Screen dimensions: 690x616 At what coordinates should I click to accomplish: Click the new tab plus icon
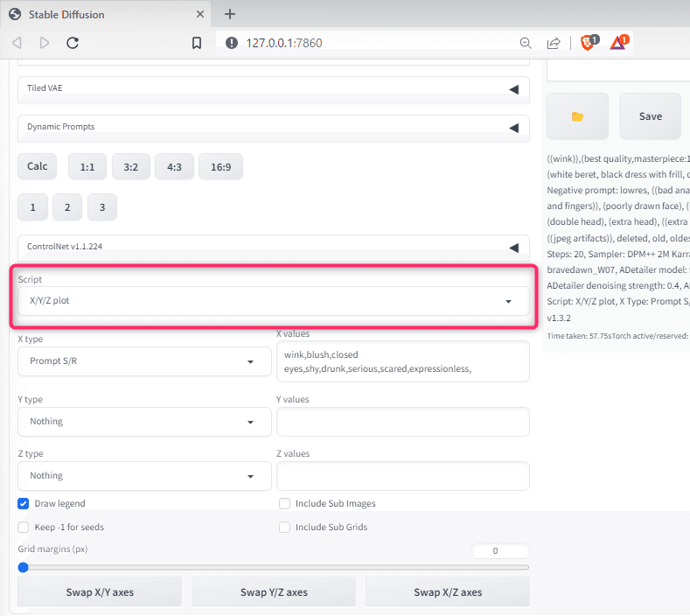tap(230, 14)
